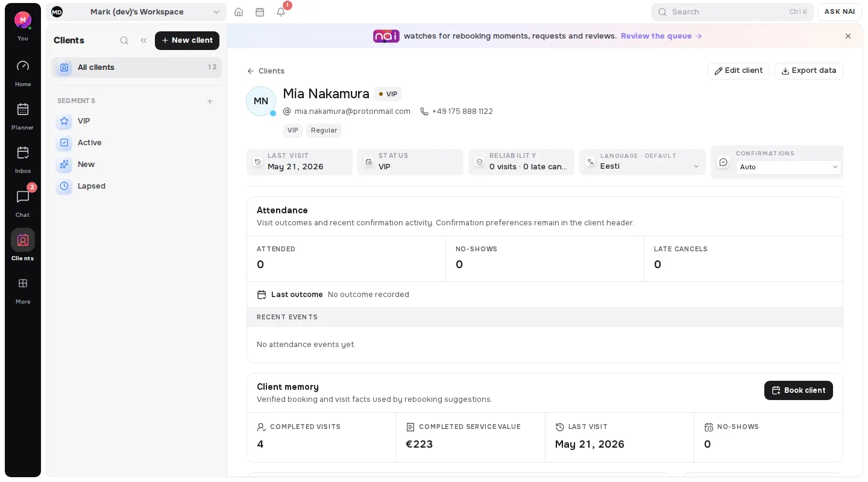Open the VIP segment

(x=136, y=121)
